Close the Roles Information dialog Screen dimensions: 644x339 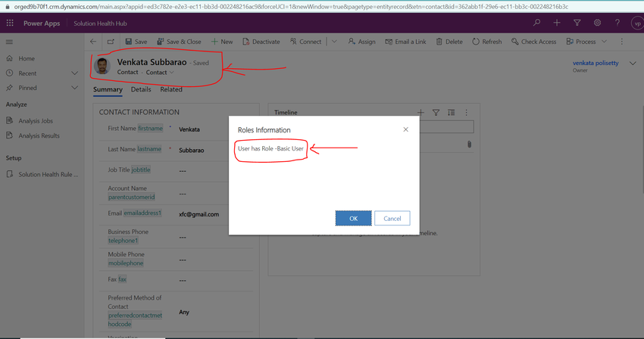[x=406, y=129]
